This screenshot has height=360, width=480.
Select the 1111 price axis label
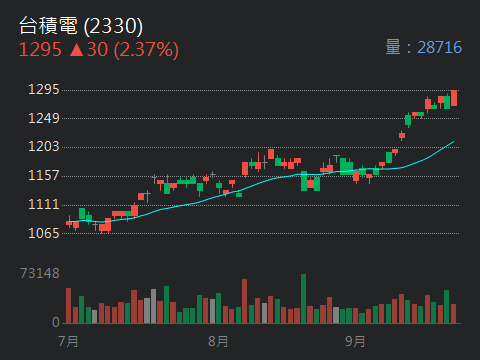44,204
